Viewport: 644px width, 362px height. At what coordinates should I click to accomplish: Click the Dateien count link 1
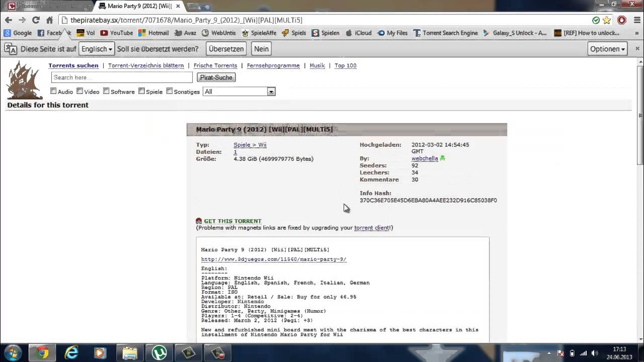[x=235, y=152]
